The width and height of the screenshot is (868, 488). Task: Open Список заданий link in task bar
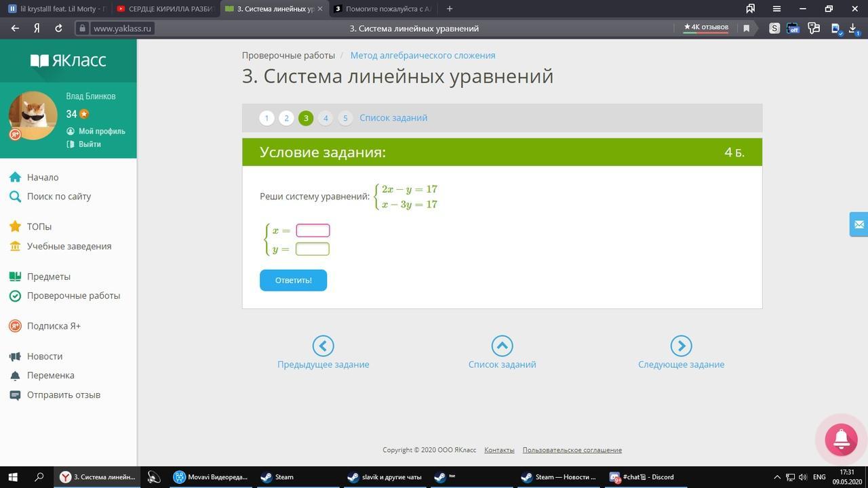pyautogui.click(x=393, y=118)
